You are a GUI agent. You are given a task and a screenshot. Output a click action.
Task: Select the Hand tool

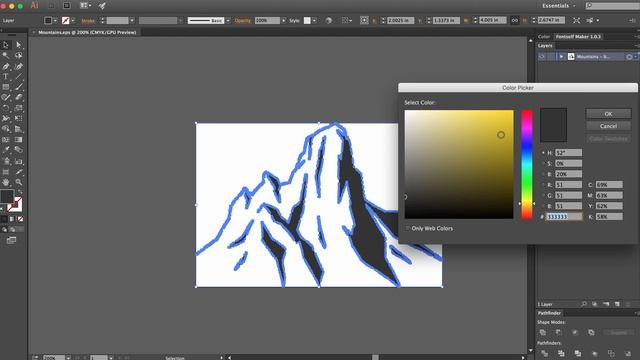pyautogui.click(x=6, y=182)
